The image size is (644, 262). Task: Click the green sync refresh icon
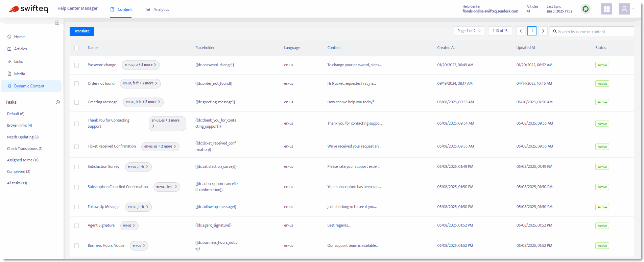[x=586, y=9]
